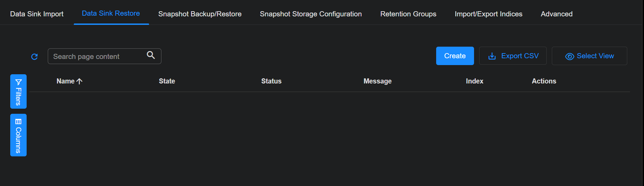Click the magnifying glass search icon
Screen dimensions: 644x186
[151, 55]
